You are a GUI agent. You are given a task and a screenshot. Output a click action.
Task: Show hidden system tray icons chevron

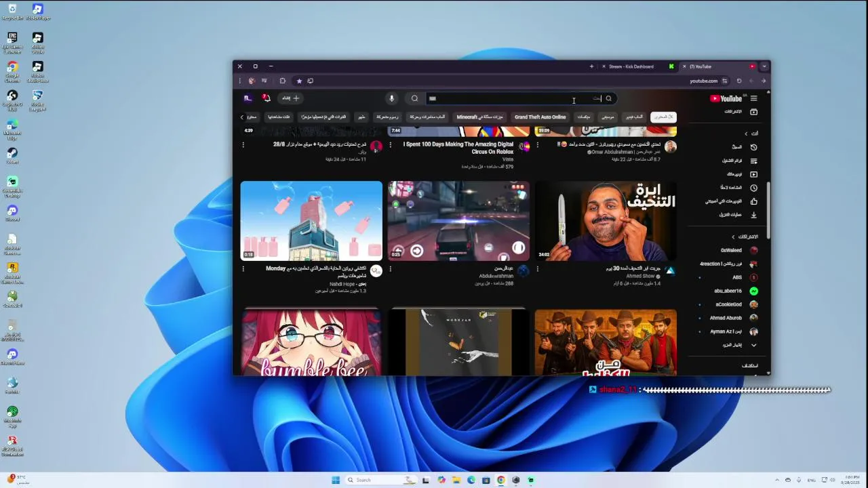pos(777,480)
